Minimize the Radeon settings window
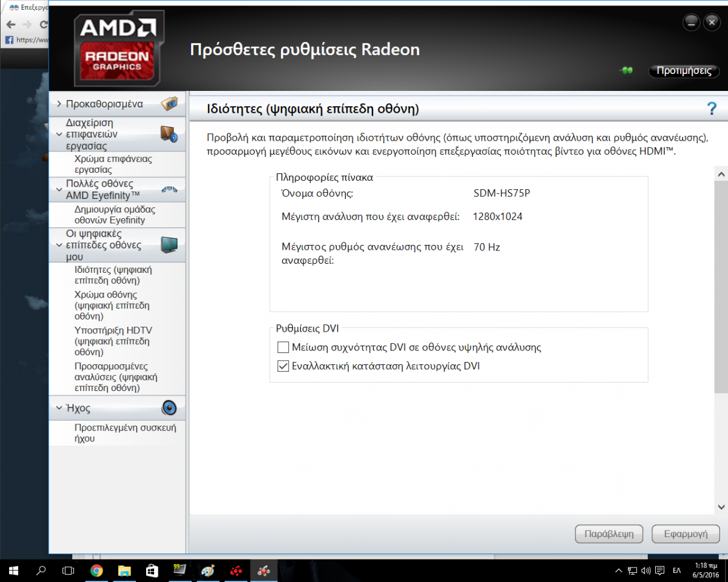The image size is (728, 582). point(691,23)
